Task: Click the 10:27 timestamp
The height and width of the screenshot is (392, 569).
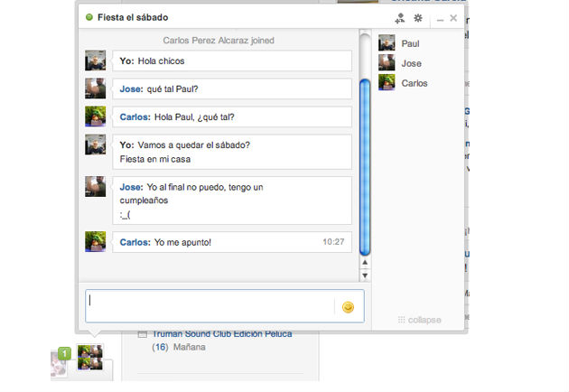Action: click(x=333, y=242)
